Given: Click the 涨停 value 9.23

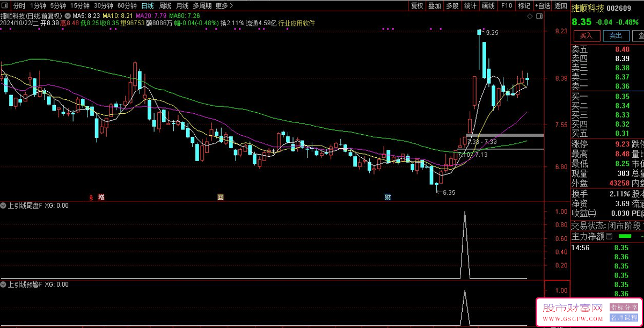Looking at the screenshot, I should tap(622, 144).
